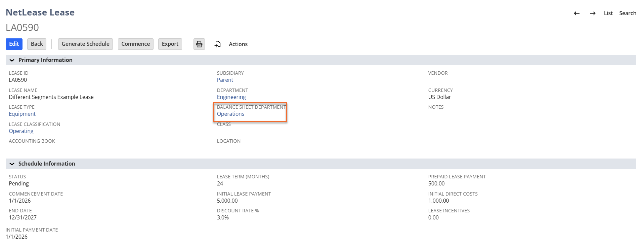Click the Actions menu icon
The height and width of the screenshot is (243, 644).
pyautogui.click(x=218, y=44)
